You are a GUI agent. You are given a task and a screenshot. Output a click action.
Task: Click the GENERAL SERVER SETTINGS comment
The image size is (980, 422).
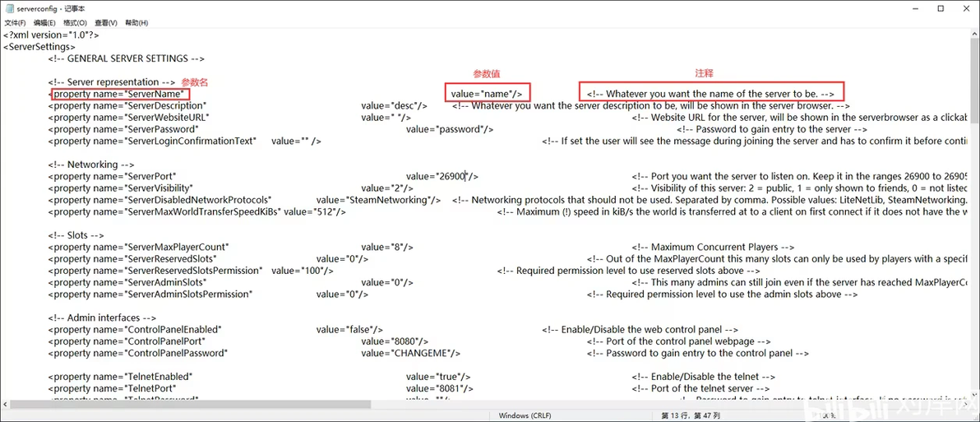[127, 58]
